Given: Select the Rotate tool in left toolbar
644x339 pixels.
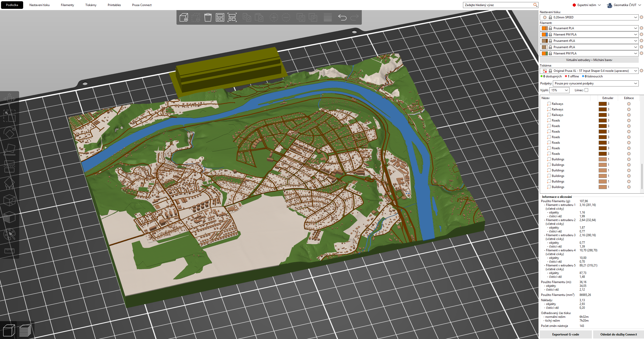Looking at the screenshot, I should pos(9,133).
